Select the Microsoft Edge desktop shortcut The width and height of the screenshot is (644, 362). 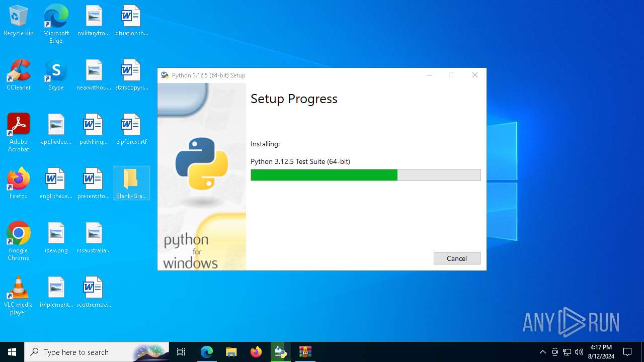pyautogui.click(x=56, y=24)
